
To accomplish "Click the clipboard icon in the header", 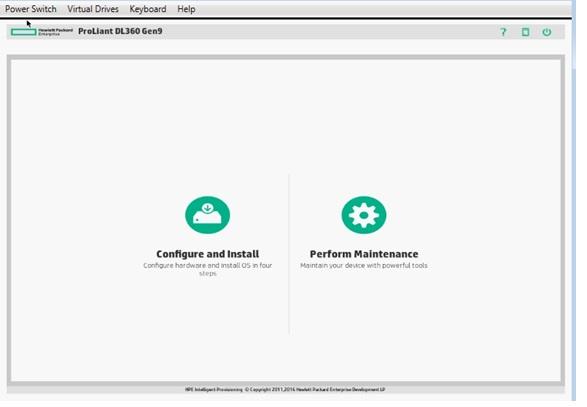I will pyautogui.click(x=526, y=32).
